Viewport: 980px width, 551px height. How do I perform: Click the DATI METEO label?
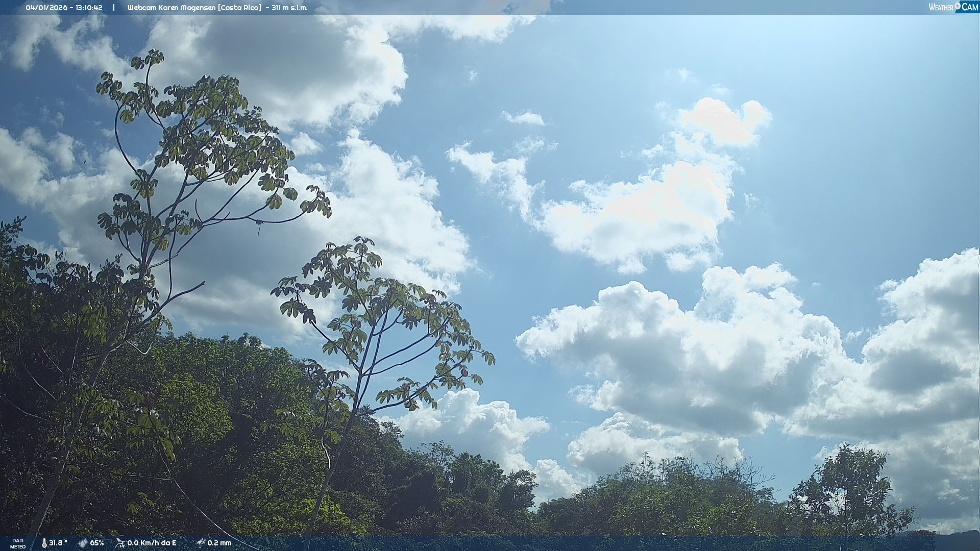point(18,543)
